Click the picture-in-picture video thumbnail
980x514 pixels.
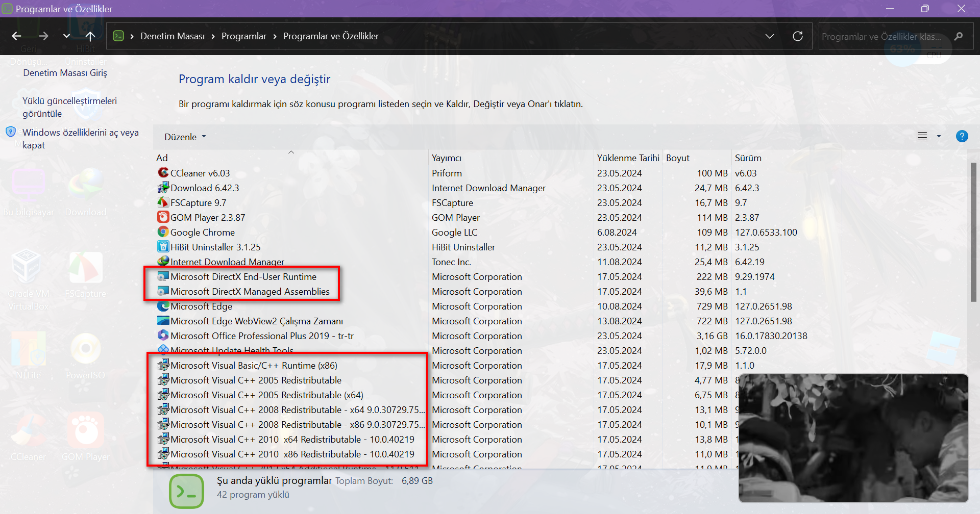tap(853, 439)
